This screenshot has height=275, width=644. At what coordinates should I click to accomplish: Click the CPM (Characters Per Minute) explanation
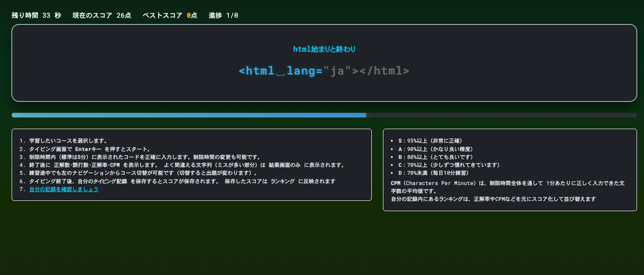(509, 184)
